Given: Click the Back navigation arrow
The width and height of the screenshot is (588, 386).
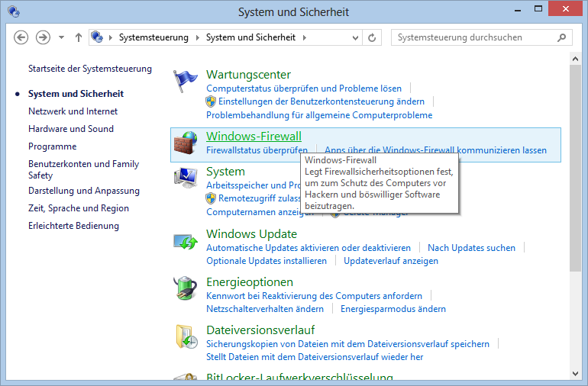Looking at the screenshot, I should click(x=21, y=37).
